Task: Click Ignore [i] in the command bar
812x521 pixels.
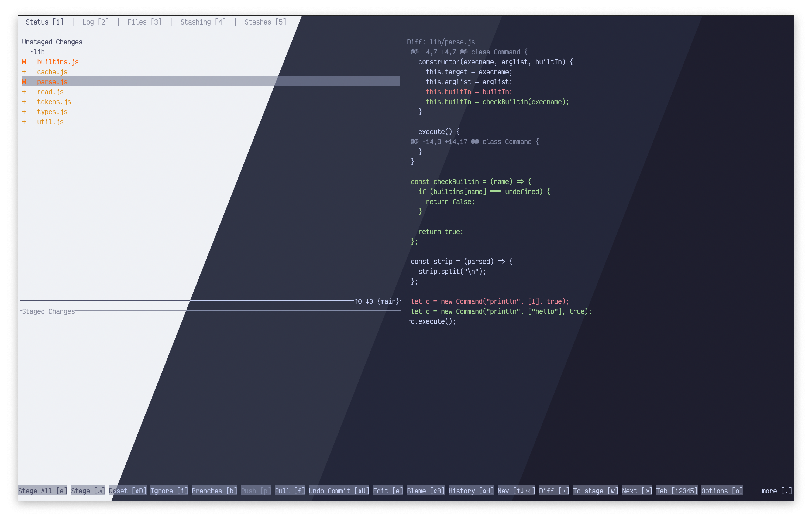Action: click(x=169, y=491)
